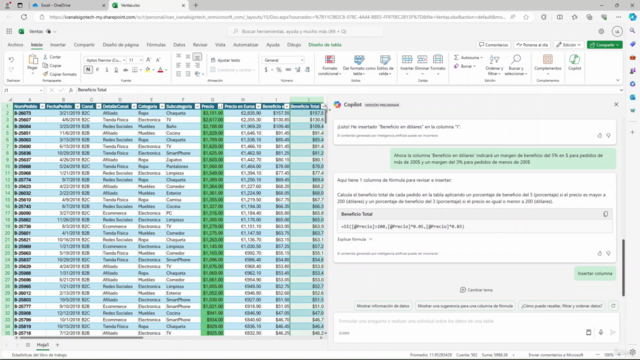Image resolution: width=640 pixels, height=360 pixels.
Task: Switch to the Insertar tab
Action: 58,45
